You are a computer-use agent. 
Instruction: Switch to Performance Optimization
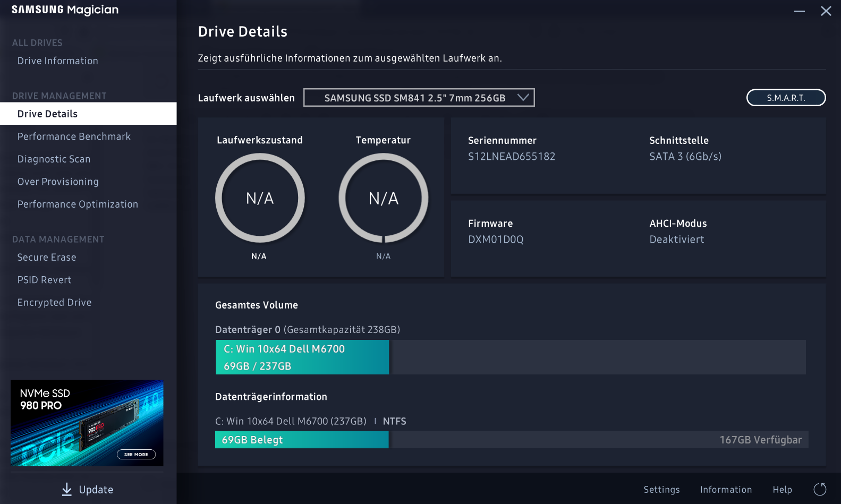(78, 204)
